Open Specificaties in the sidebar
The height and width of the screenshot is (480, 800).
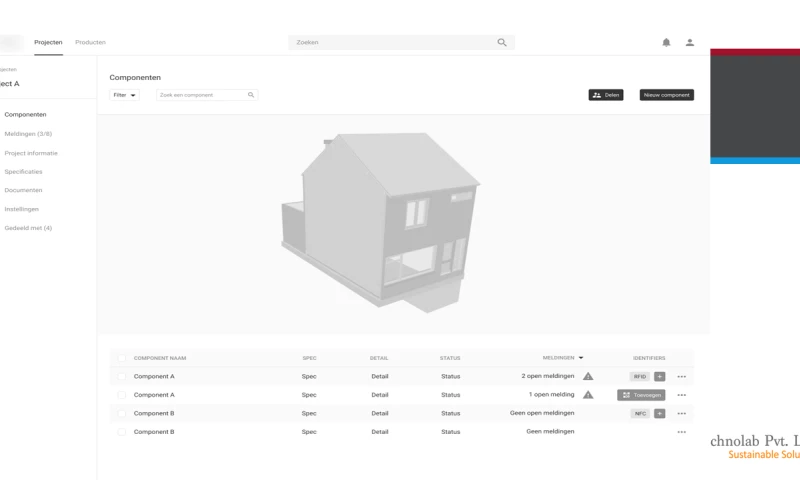(x=23, y=171)
